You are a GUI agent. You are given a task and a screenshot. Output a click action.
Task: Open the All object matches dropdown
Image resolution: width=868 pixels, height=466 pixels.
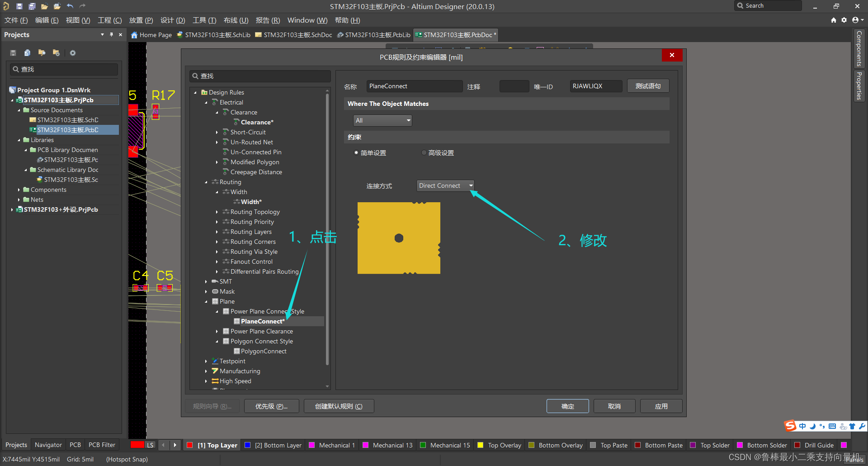click(x=382, y=120)
